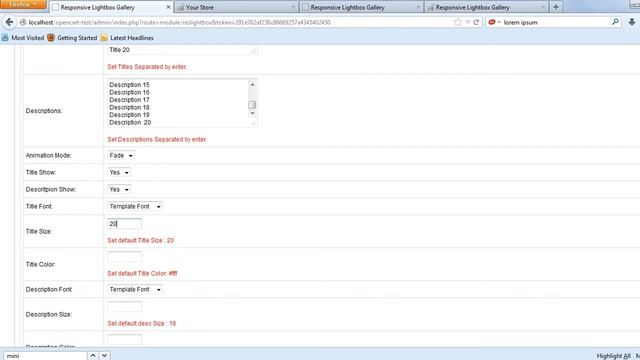Switch to third tab Responsive Lightbox Gallery
Image resolution: width=640 pixels, height=360 pixels.
[361, 7]
